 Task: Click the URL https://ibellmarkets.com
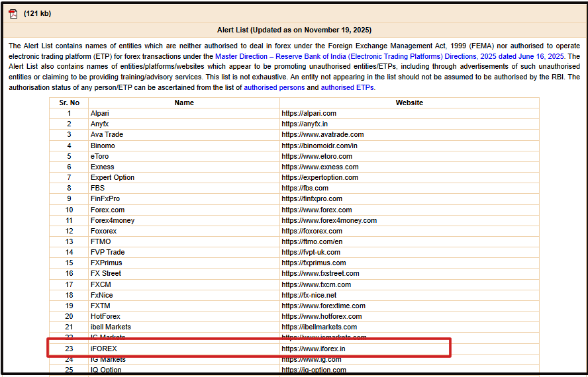[319, 327]
